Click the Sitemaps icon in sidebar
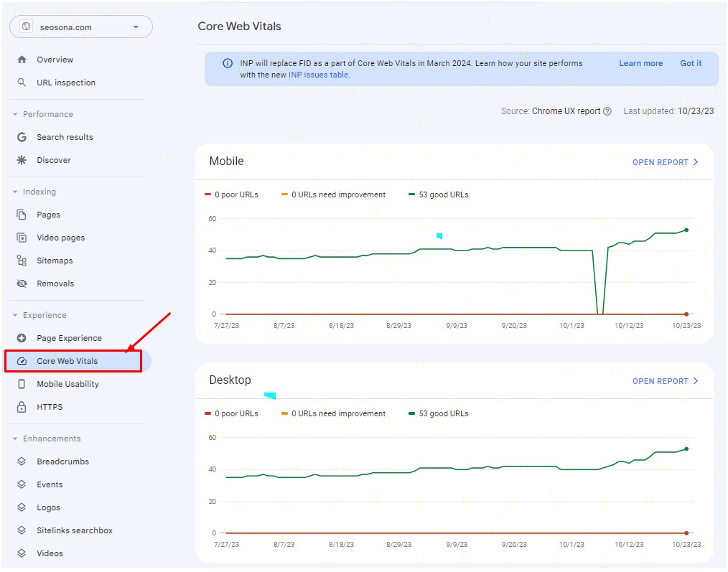 coord(22,261)
